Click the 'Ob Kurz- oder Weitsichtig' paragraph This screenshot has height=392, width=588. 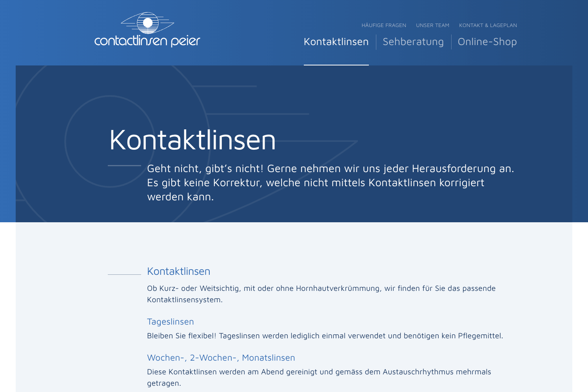321,294
